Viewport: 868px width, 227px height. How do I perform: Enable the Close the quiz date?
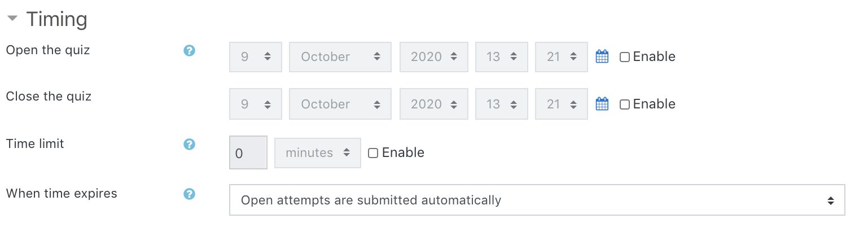625,104
